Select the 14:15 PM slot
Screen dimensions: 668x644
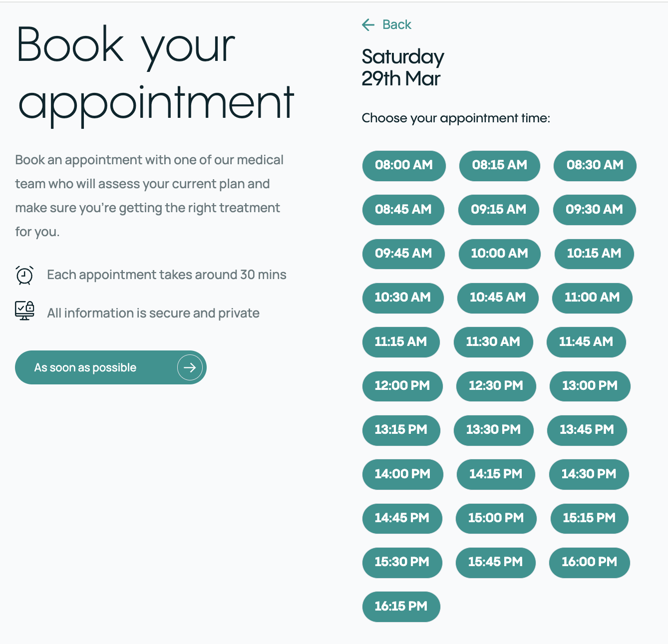496,474
